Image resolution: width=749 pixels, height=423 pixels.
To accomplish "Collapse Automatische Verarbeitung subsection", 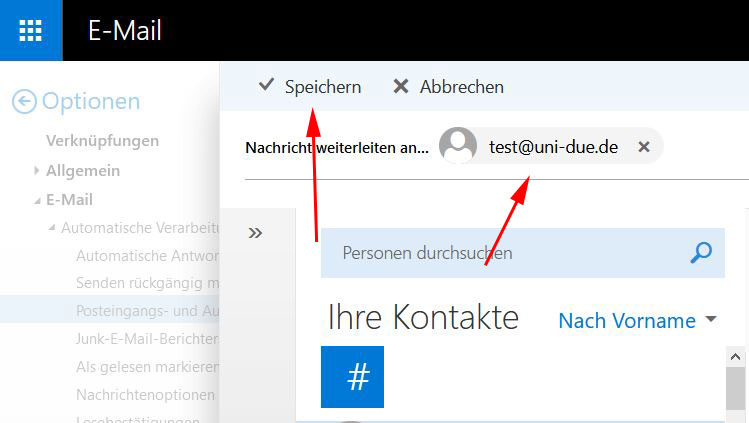I will [52, 228].
